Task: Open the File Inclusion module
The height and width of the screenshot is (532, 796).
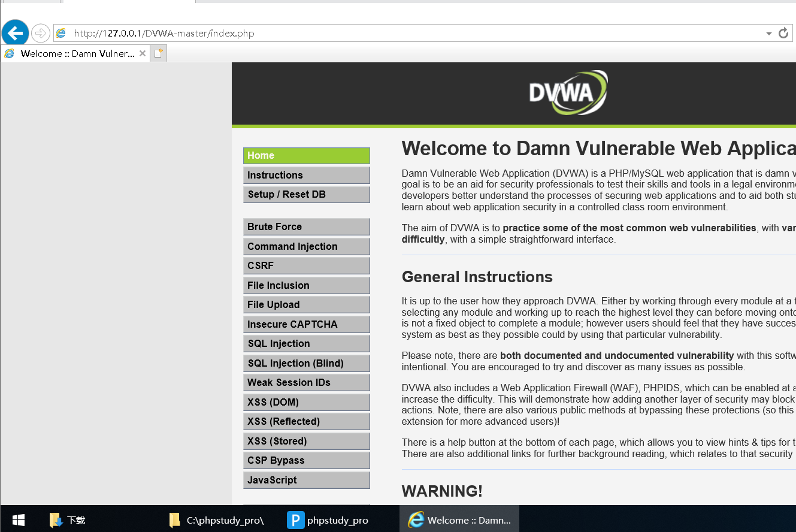Action: pos(307,285)
